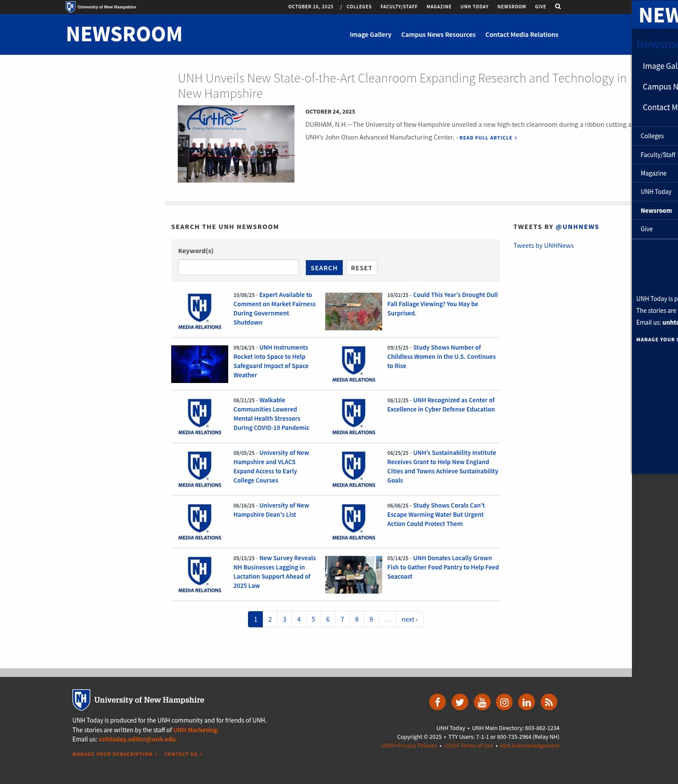Select Colleges in the side panel menu
The width and height of the screenshot is (678, 784).
coord(655,136)
